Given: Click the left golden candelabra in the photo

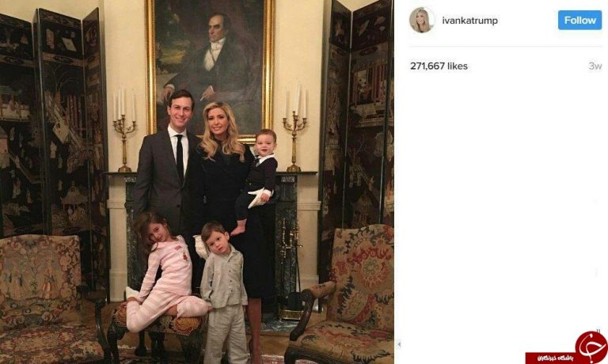Looking at the screenshot, I should pos(124,131).
